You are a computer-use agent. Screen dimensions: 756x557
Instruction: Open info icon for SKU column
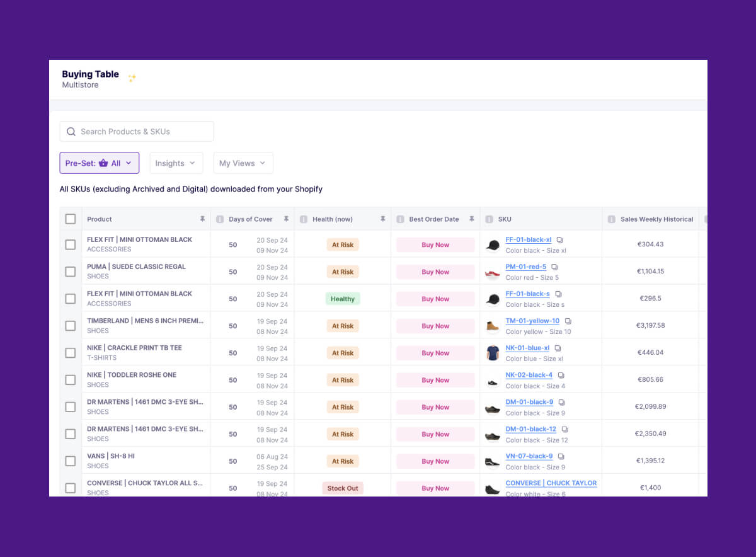489,219
